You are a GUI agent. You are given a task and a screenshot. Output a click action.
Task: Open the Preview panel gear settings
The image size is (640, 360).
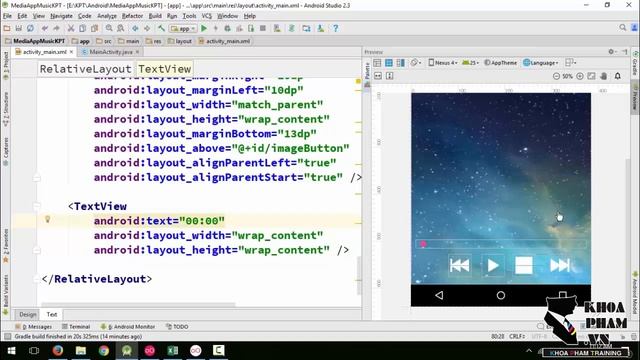pyautogui.click(x=611, y=52)
